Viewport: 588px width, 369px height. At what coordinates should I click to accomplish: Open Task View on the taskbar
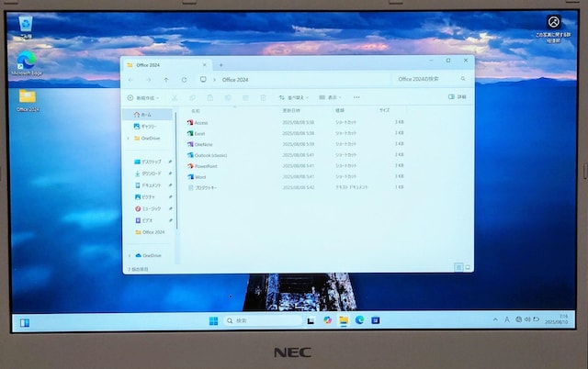pos(311,321)
